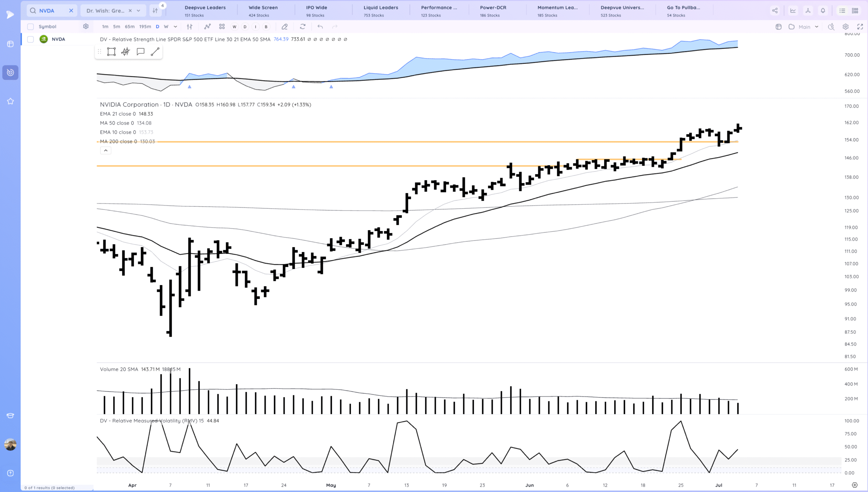Open the favorites star sidebar icon
This screenshot has height=492, width=868.
(10, 101)
